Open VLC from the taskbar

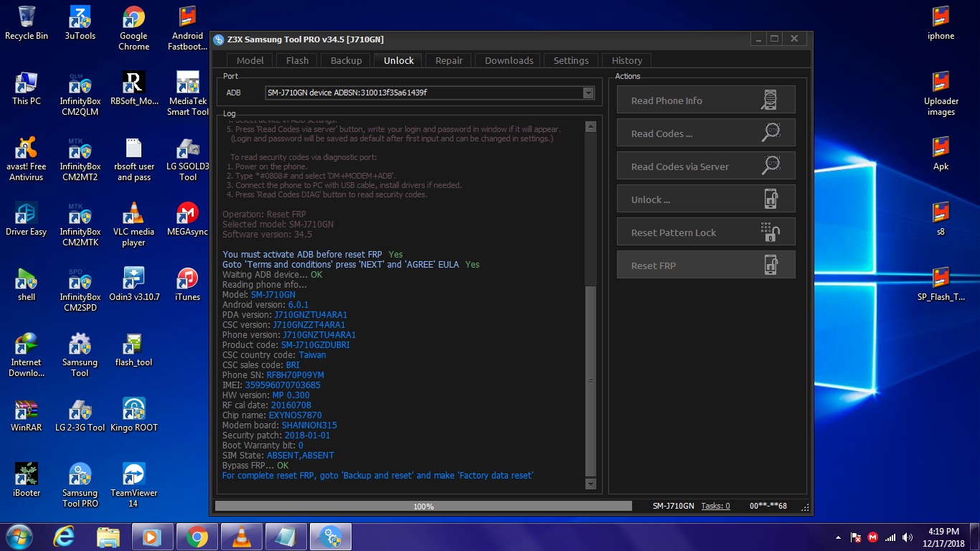click(x=241, y=537)
